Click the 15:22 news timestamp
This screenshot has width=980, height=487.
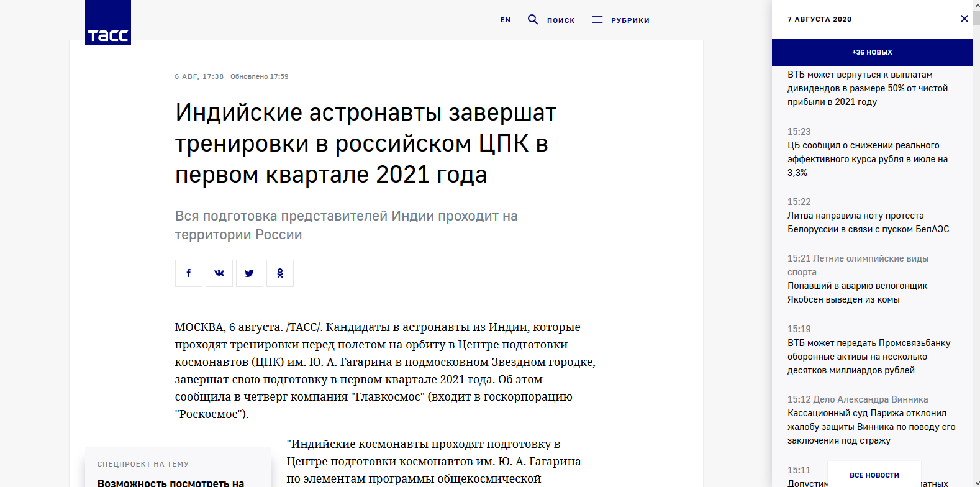[799, 202]
